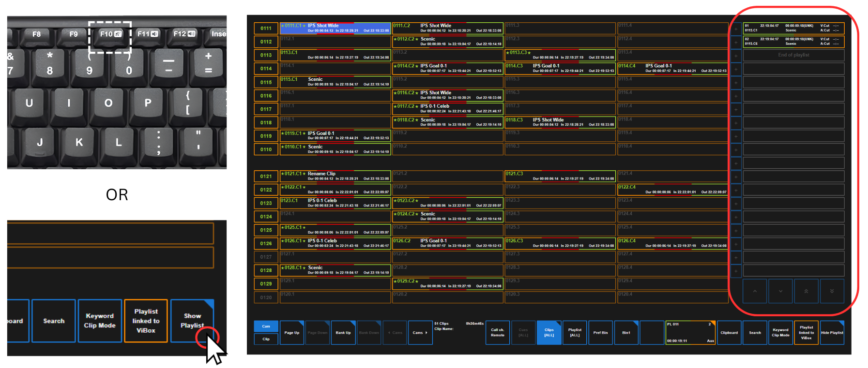Toggle Playlist linked to ViBox in main bottom bar

tap(806, 333)
